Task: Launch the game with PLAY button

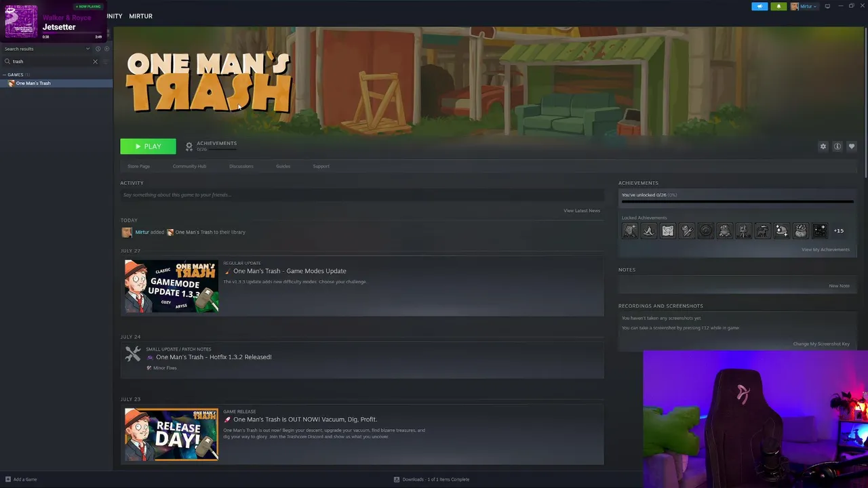Action: (x=148, y=146)
